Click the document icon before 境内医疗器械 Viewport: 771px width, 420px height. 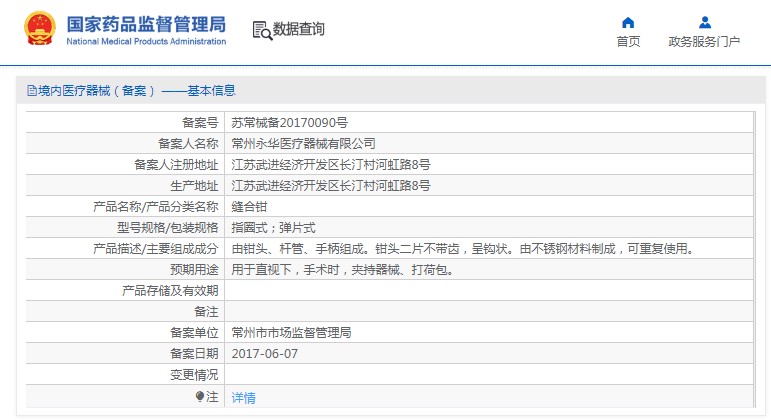point(32,90)
